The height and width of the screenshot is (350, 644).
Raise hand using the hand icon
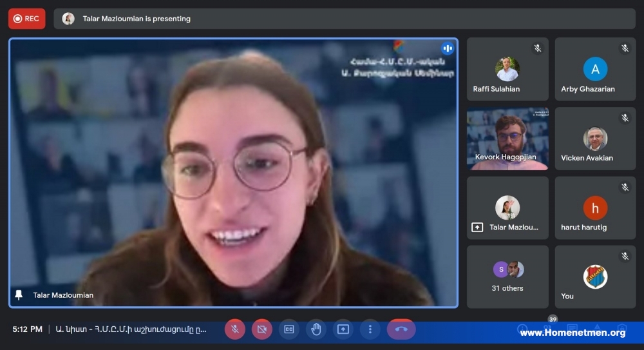click(x=316, y=329)
